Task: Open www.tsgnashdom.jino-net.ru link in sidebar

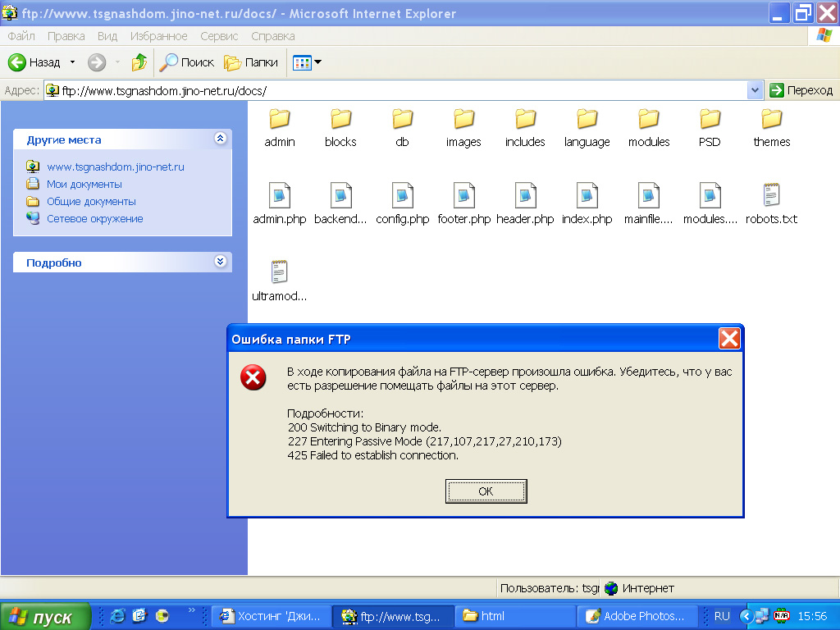Action: [115, 167]
